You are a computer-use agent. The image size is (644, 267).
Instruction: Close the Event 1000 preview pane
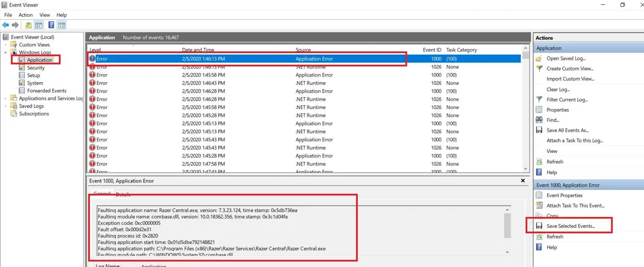pos(523,181)
